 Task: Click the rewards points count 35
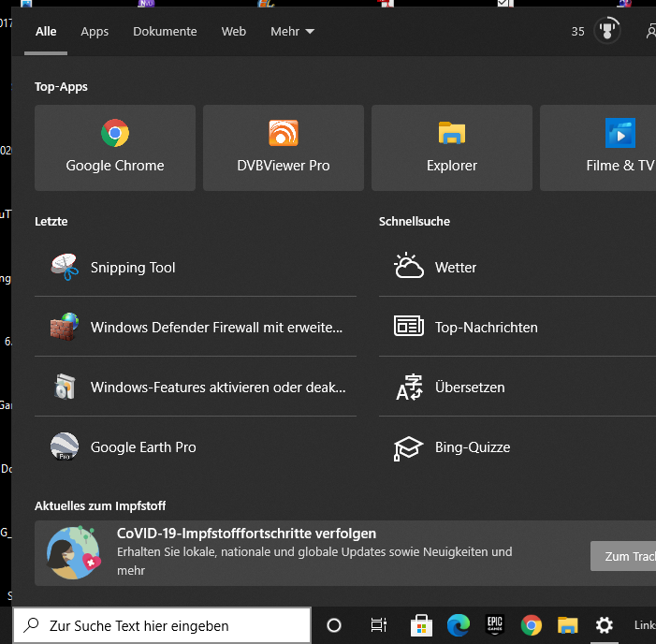[x=577, y=32]
